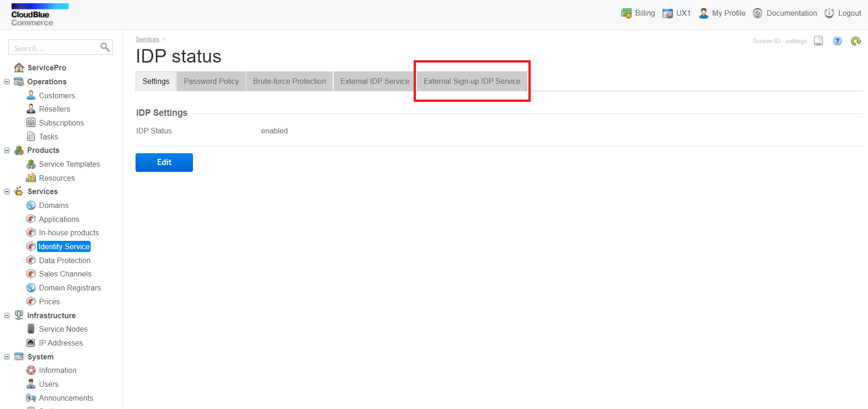Viewport: 868px width, 409px height.
Task: Click the Logout power icon
Action: coord(829,13)
